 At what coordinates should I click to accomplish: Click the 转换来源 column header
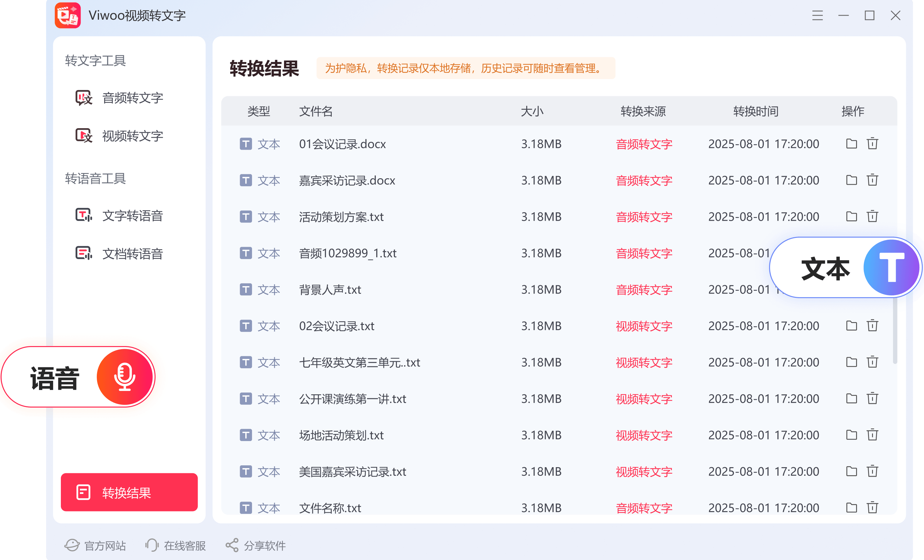pos(643,111)
